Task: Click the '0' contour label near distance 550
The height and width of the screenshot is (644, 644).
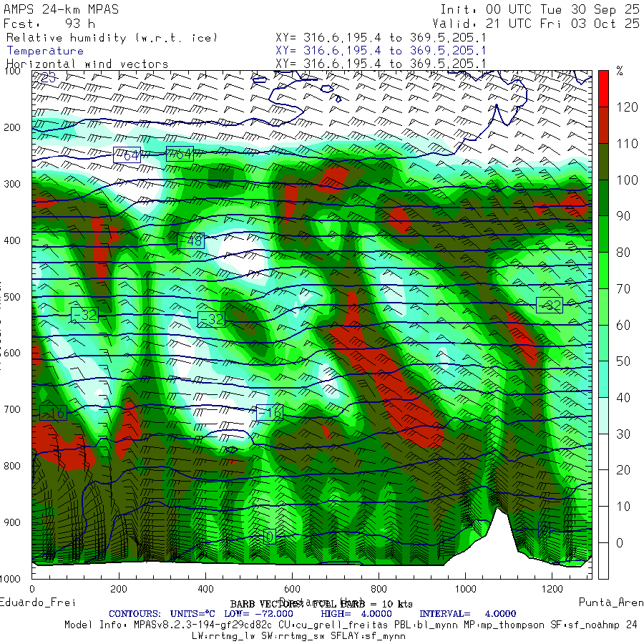Action: 270,537
